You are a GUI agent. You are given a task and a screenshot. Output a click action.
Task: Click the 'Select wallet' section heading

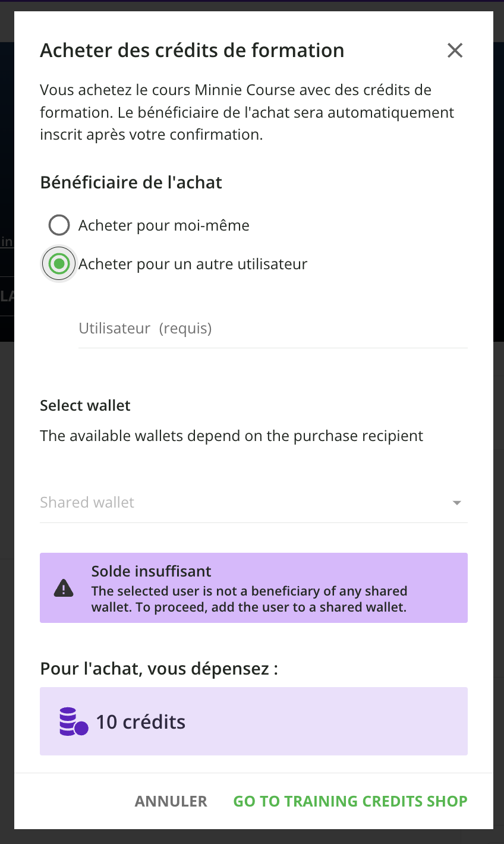coord(85,405)
